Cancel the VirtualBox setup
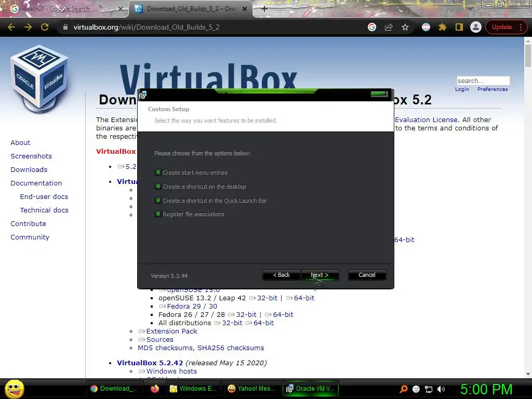This screenshot has width=532, height=399. tap(367, 275)
